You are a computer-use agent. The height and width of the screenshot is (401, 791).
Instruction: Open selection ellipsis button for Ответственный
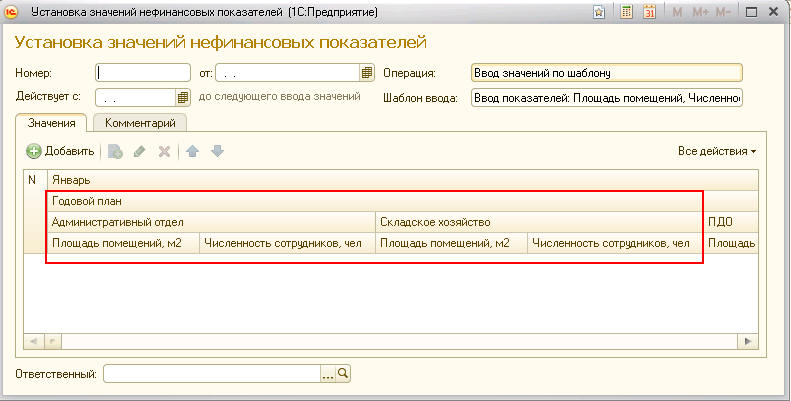tap(328, 374)
